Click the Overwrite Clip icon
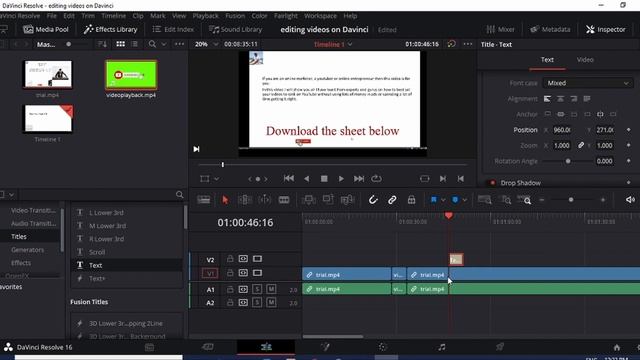640x360 pixels. point(328,200)
